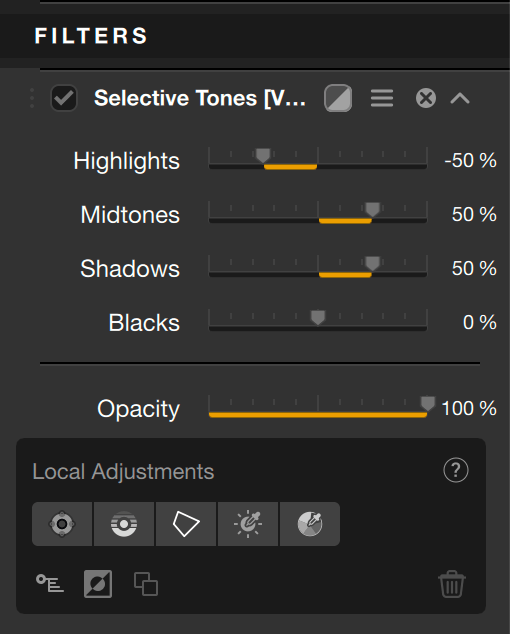Select the Polygon local adjustment tool
510x634 pixels.
coord(186,524)
